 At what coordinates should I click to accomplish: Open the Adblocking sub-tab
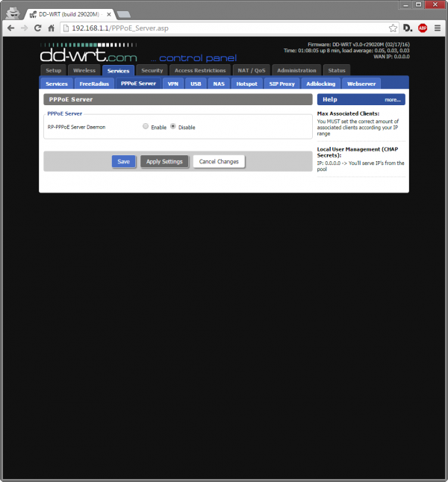point(320,84)
